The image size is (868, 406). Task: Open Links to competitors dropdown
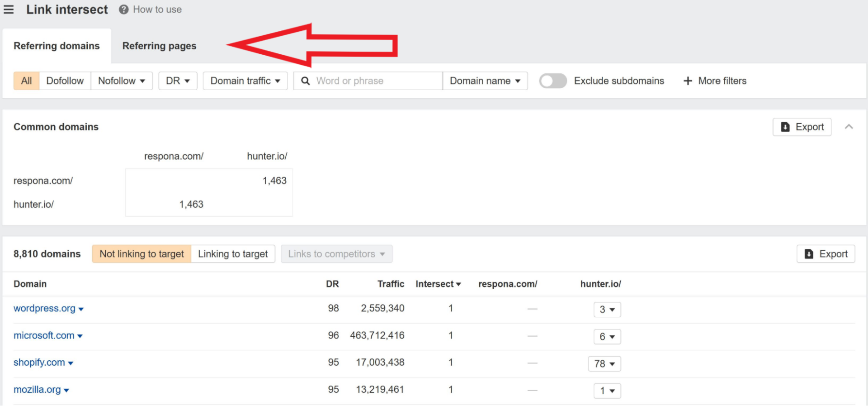(x=336, y=254)
